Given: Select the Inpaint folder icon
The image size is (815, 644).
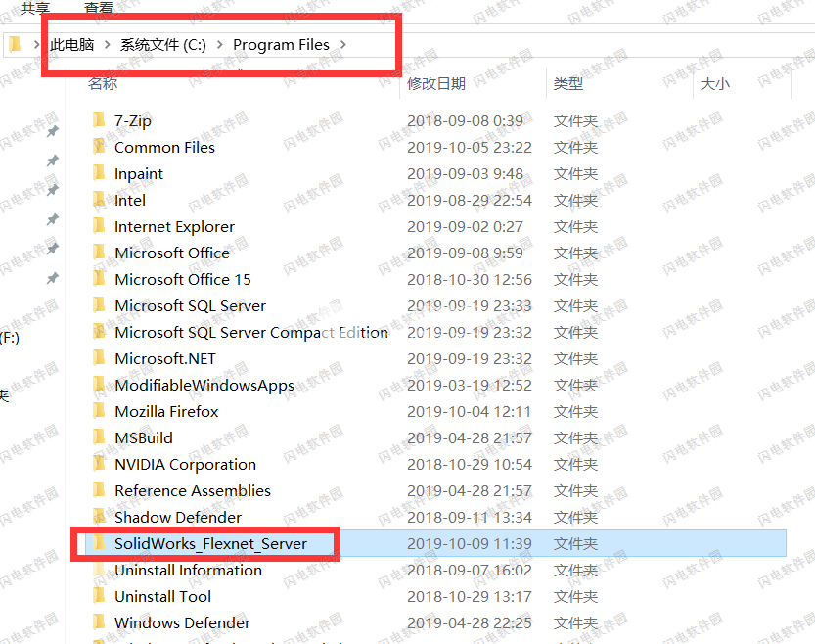Looking at the screenshot, I should point(98,173).
